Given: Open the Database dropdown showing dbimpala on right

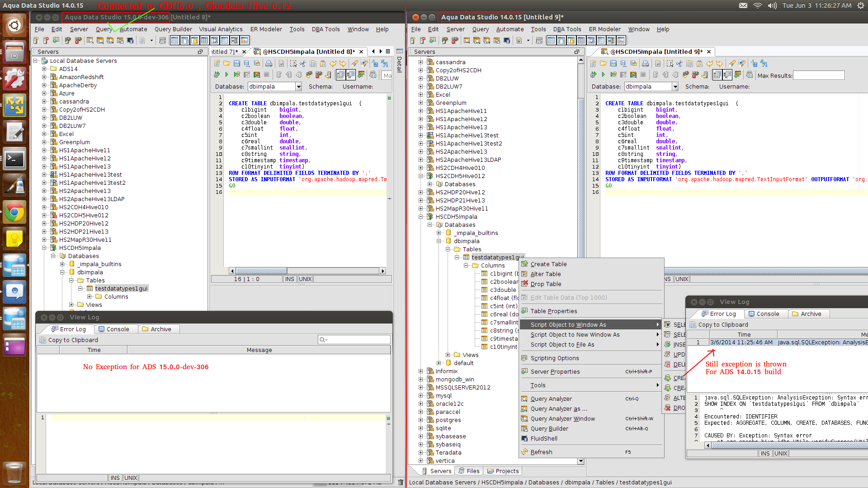Looking at the screenshot, I should [x=675, y=87].
